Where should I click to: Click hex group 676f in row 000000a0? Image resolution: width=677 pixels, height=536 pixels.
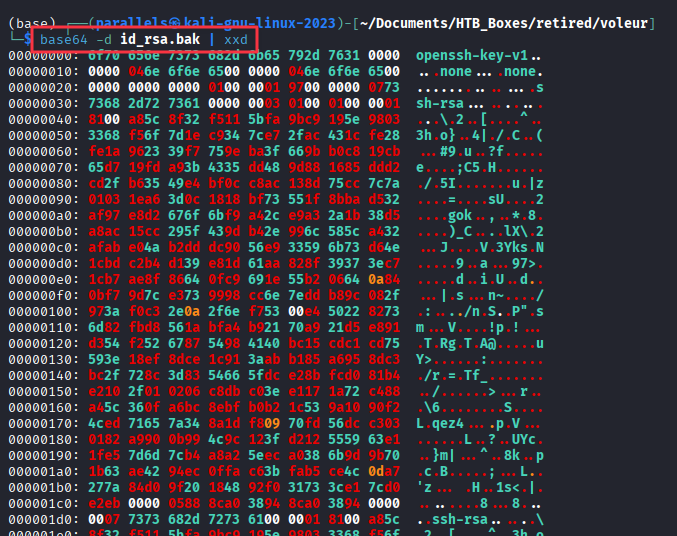click(184, 216)
